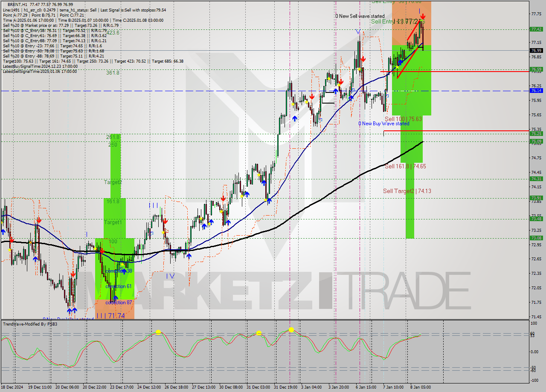The height and width of the screenshot is (392, 546).
Task: Click the green 73.08 price label
Action: point(536,238)
